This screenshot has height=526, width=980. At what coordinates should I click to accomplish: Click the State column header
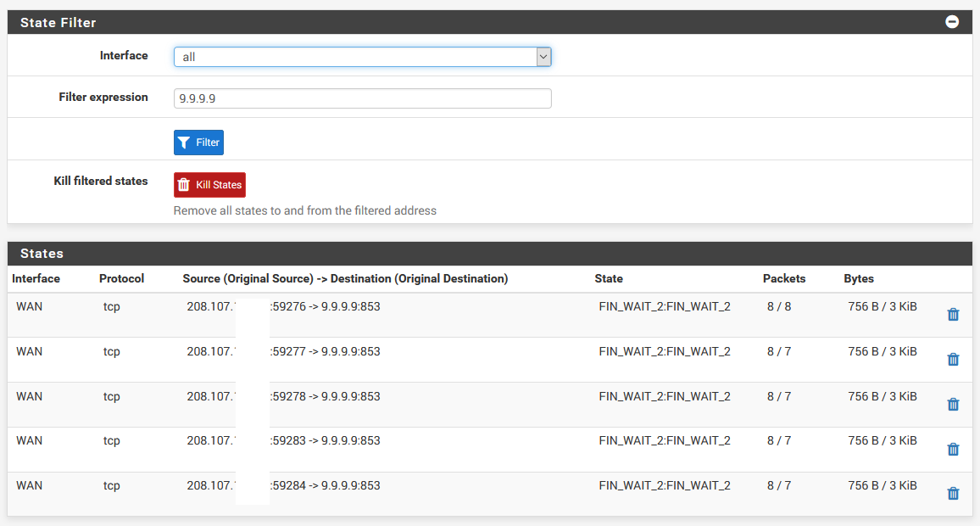coord(609,278)
